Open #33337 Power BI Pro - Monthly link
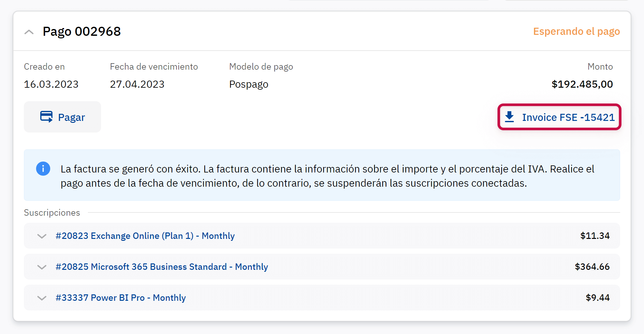The image size is (644, 334). tap(120, 298)
